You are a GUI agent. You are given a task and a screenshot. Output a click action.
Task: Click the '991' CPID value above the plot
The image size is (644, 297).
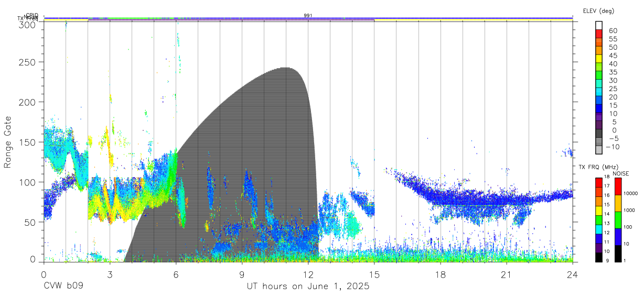[308, 15]
